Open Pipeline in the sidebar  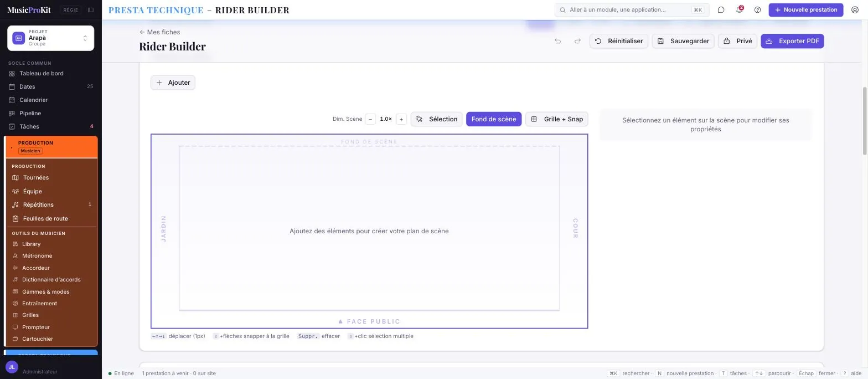[x=50, y=114]
